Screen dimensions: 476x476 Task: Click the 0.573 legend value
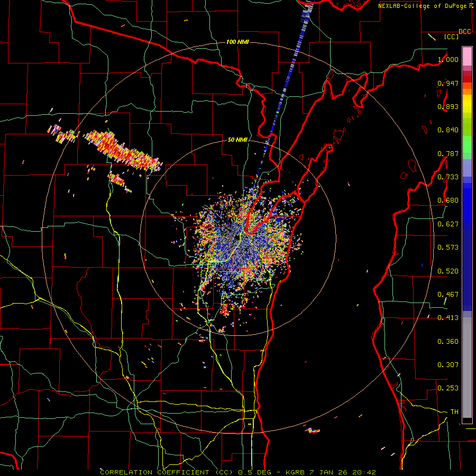click(x=448, y=248)
